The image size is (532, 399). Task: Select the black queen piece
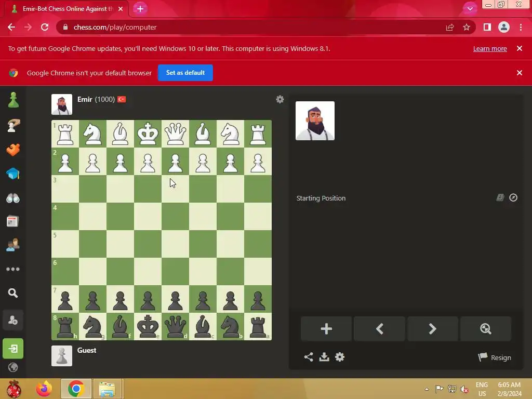(175, 326)
